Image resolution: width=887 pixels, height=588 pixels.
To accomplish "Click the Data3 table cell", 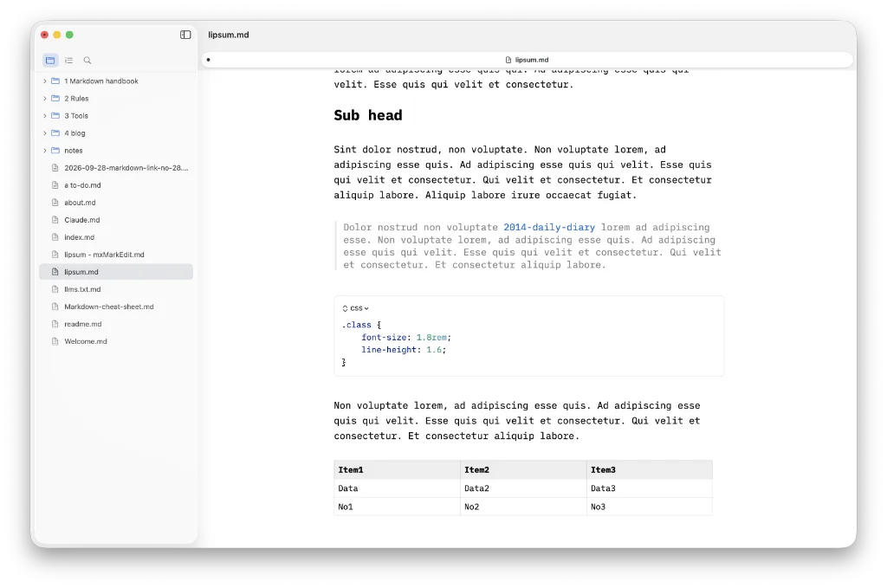I will [x=650, y=488].
